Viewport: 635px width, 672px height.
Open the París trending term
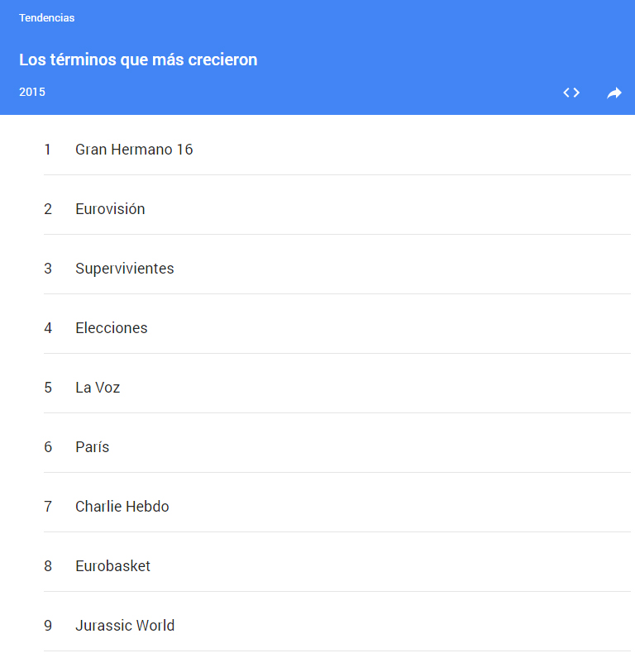click(x=92, y=447)
